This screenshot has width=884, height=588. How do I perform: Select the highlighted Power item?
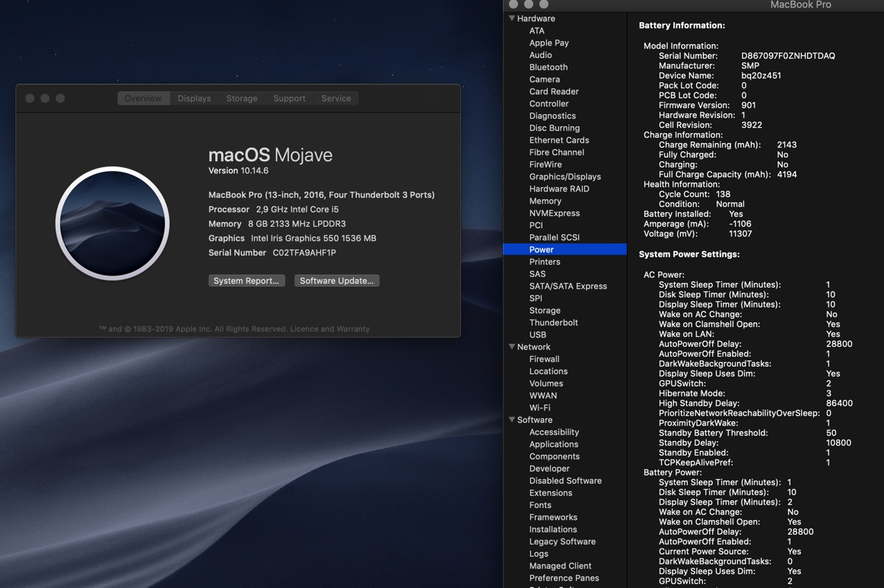pos(565,250)
